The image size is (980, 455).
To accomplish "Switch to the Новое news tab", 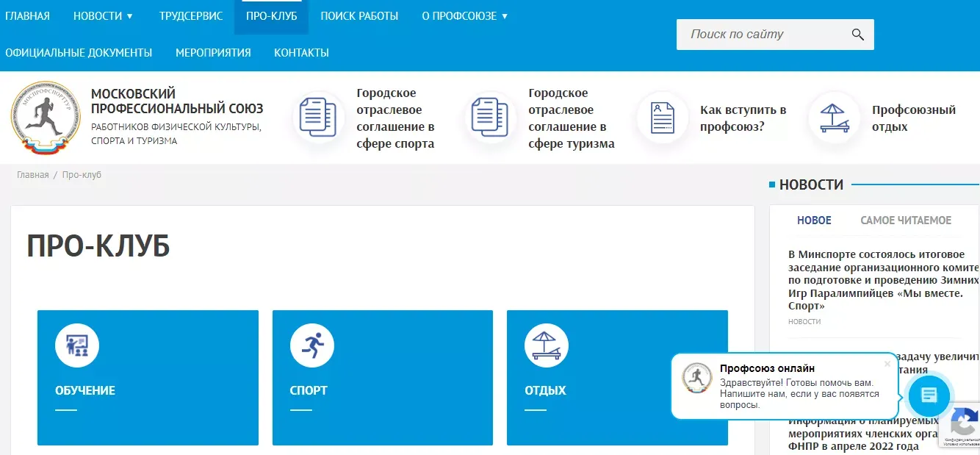I will click(814, 220).
